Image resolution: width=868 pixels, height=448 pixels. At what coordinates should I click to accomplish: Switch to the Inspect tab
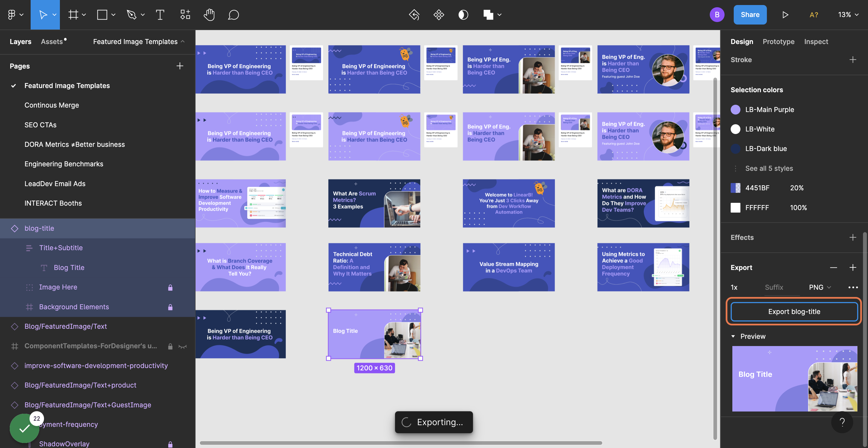pos(816,42)
